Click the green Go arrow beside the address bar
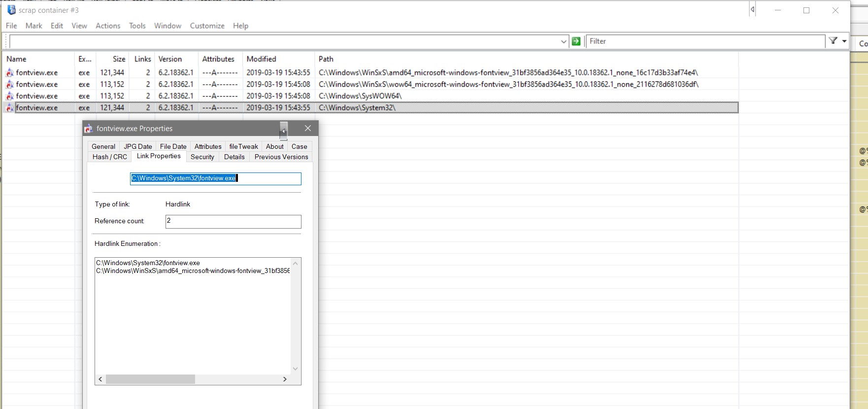Viewport: 868px width, 409px height. click(576, 41)
